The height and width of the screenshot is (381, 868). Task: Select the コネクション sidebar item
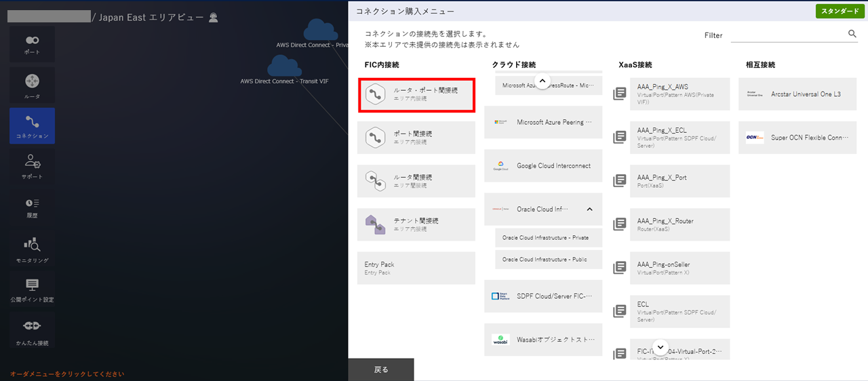(32, 126)
